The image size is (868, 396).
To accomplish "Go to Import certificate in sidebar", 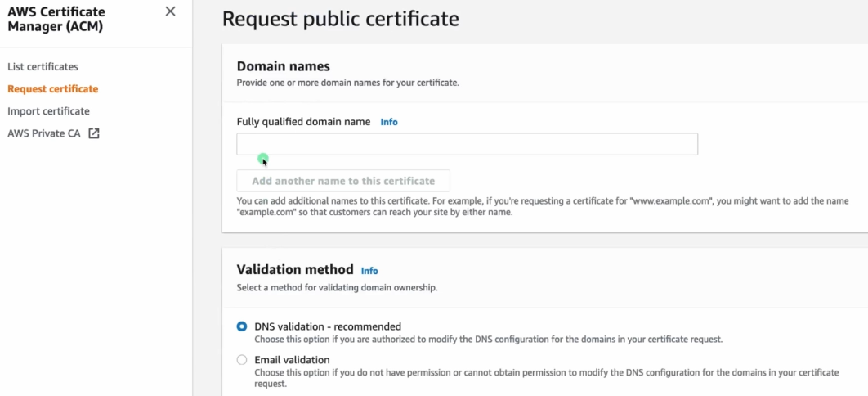I will coord(48,110).
